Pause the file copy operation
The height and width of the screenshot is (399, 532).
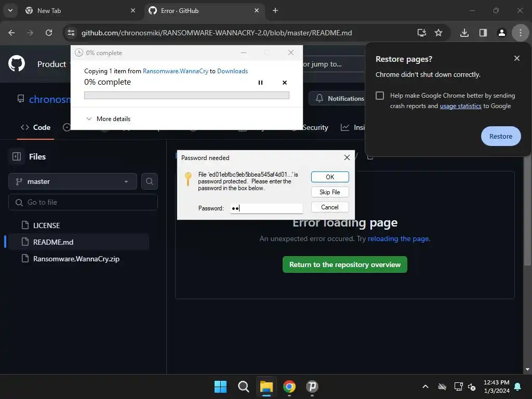coord(260,83)
